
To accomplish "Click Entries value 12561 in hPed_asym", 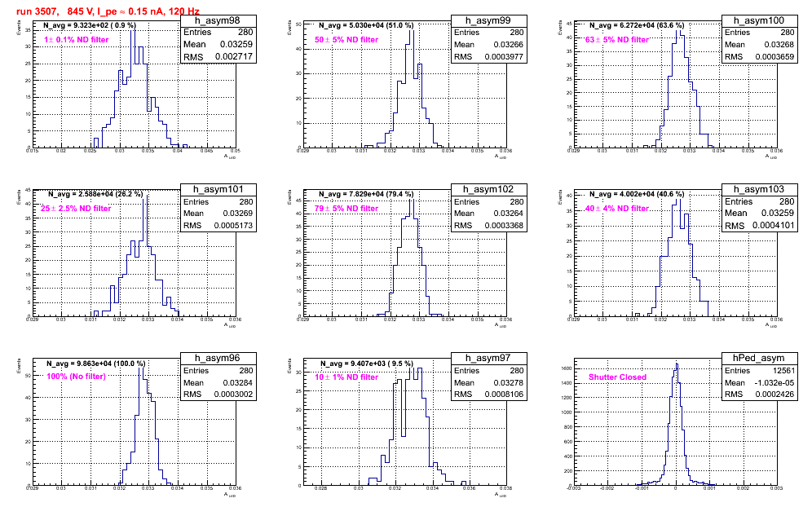I will (783, 371).
